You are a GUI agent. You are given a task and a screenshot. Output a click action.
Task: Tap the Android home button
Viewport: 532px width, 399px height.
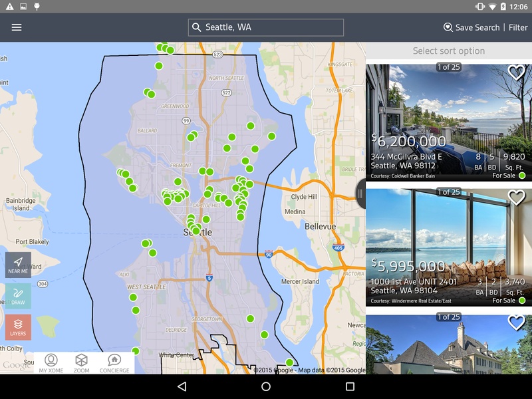[x=266, y=386]
